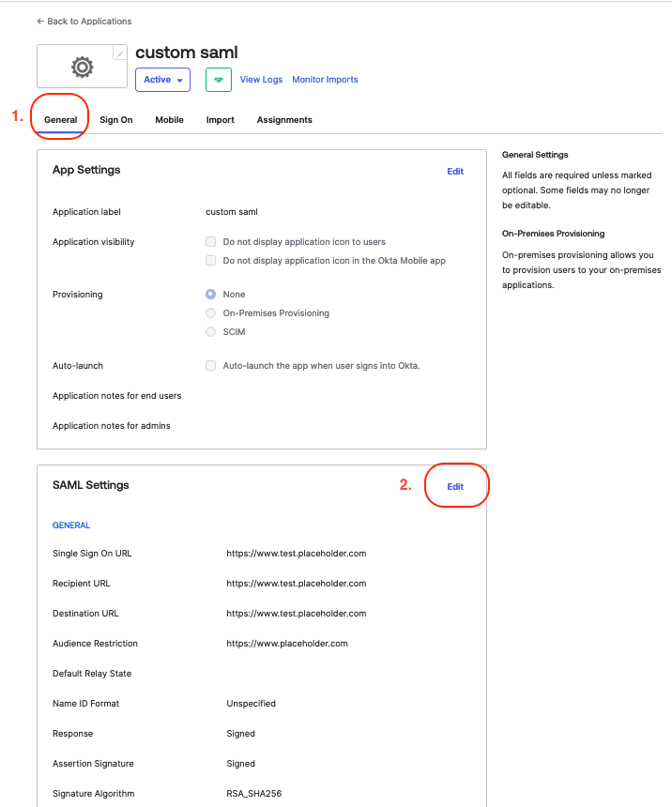Switch to the Mobile tab
Image resolution: width=672 pixels, height=807 pixels.
pyautogui.click(x=170, y=120)
